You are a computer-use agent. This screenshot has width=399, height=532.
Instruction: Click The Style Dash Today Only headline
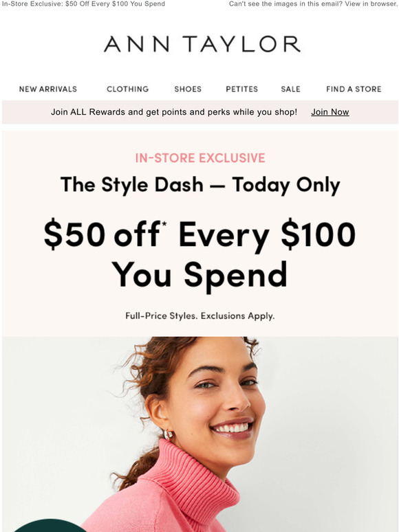pyautogui.click(x=200, y=186)
